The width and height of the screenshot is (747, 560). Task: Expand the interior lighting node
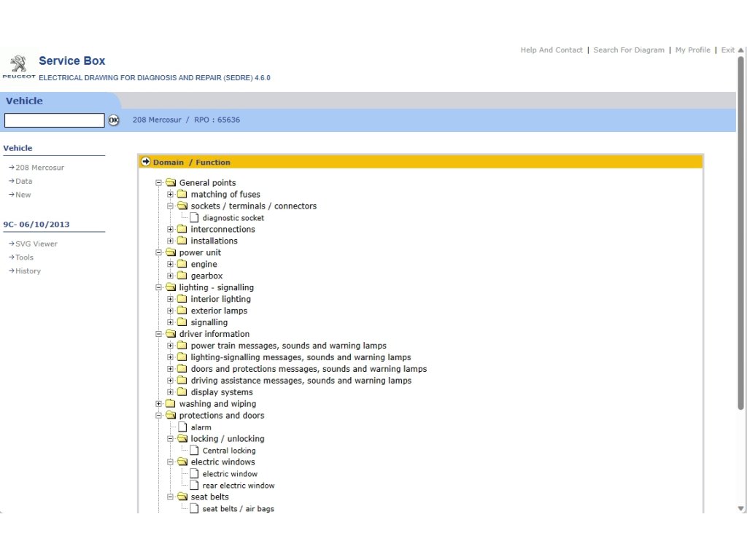click(171, 299)
